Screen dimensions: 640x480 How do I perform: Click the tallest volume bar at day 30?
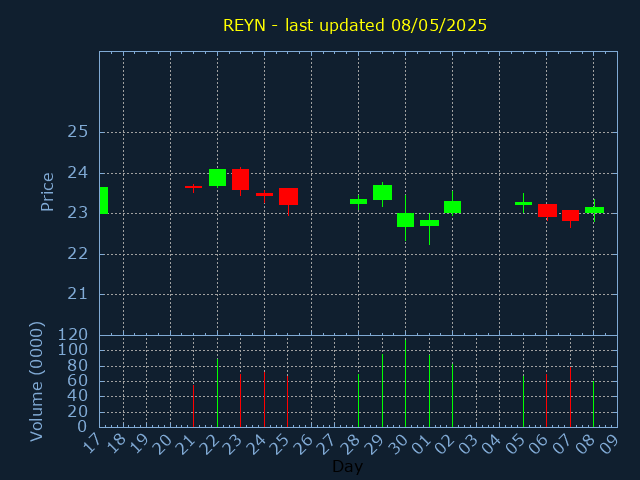point(405,383)
